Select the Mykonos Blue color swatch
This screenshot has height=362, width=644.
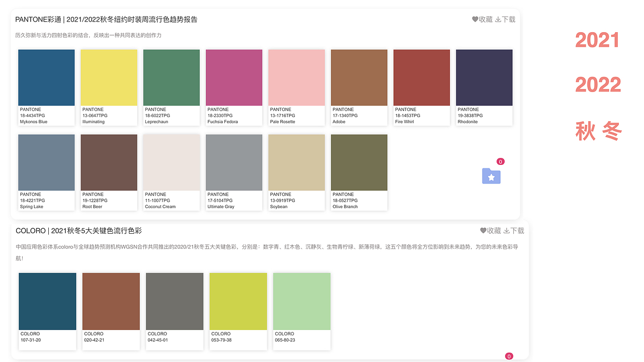[46, 77]
